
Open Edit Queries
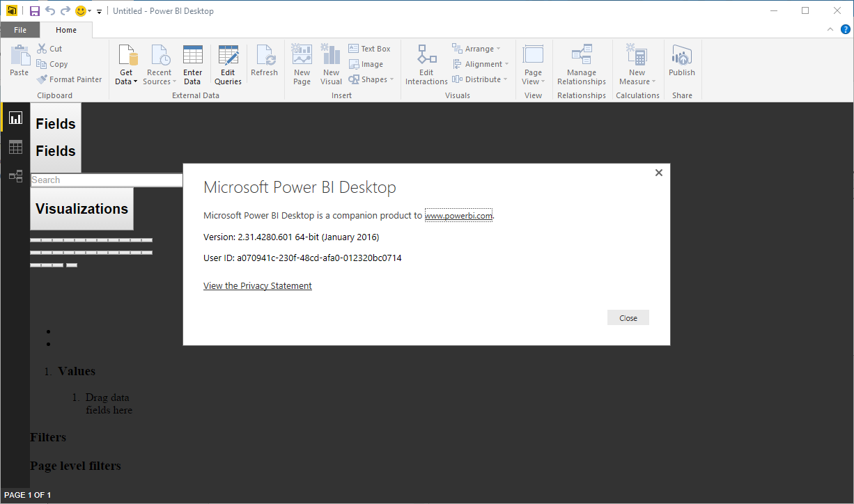(x=228, y=65)
